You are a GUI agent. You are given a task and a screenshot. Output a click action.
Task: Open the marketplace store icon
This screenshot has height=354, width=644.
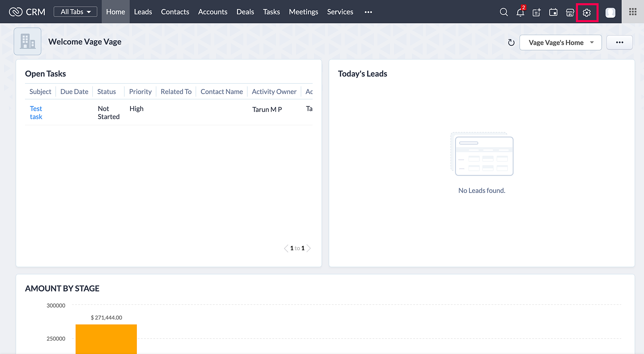[570, 12]
